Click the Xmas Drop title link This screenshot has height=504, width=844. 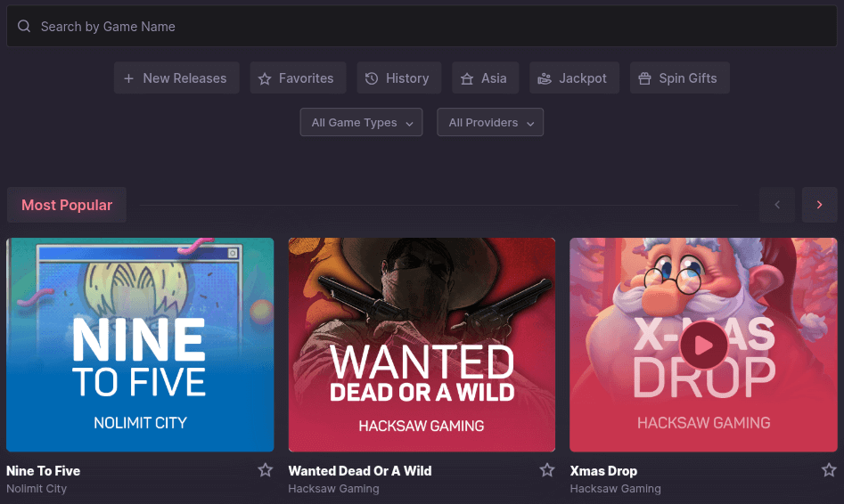[603, 470]
